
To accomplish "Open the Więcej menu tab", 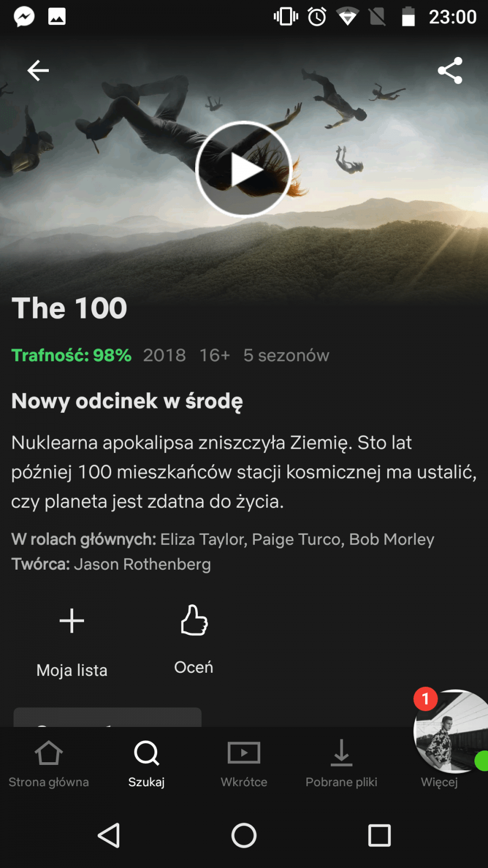I will point(439,782).
